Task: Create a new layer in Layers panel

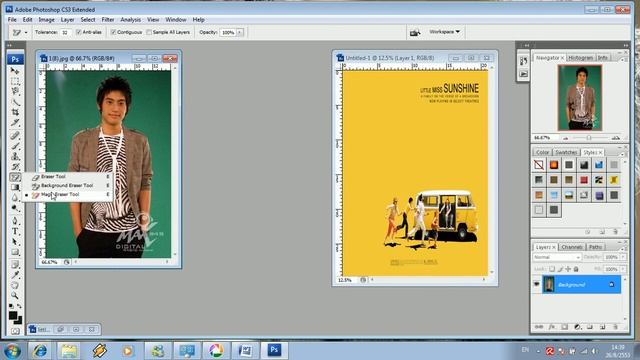Action: click(x=602, y=327)
